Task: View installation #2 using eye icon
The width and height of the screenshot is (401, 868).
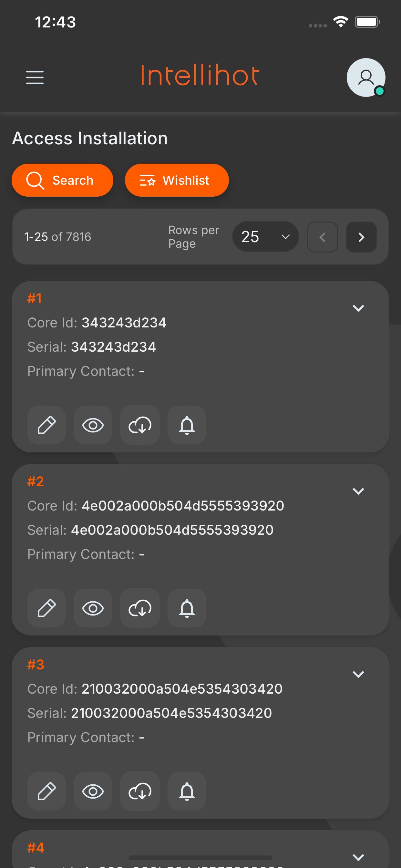Action: coord(93,608)
